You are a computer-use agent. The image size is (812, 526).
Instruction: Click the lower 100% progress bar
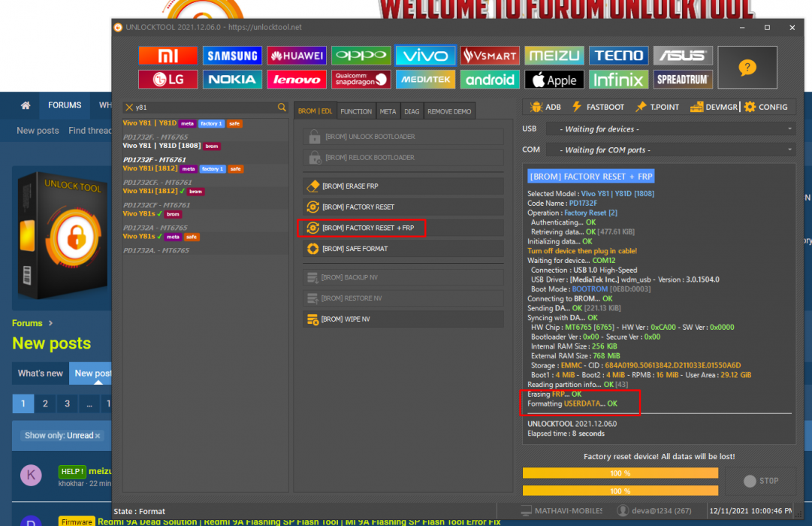(x=620, y=491)
